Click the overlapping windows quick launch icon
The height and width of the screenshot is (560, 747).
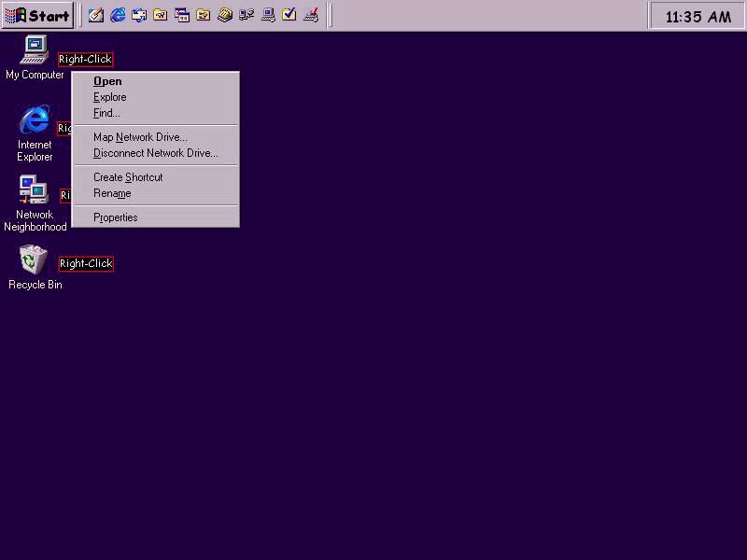click(x=182, y=15)
